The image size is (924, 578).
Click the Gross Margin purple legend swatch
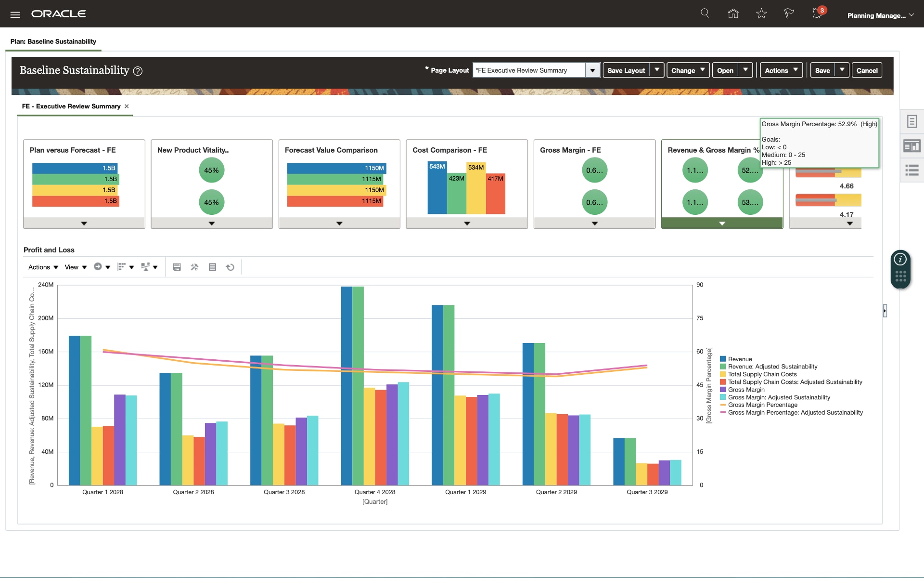pyautogui.click(x=723, y=390)
